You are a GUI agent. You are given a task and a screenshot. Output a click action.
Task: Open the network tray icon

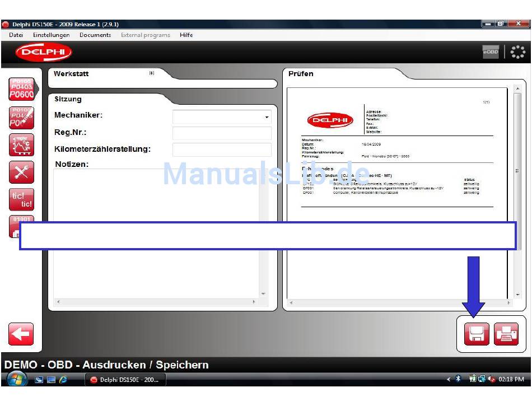(482, 379)
